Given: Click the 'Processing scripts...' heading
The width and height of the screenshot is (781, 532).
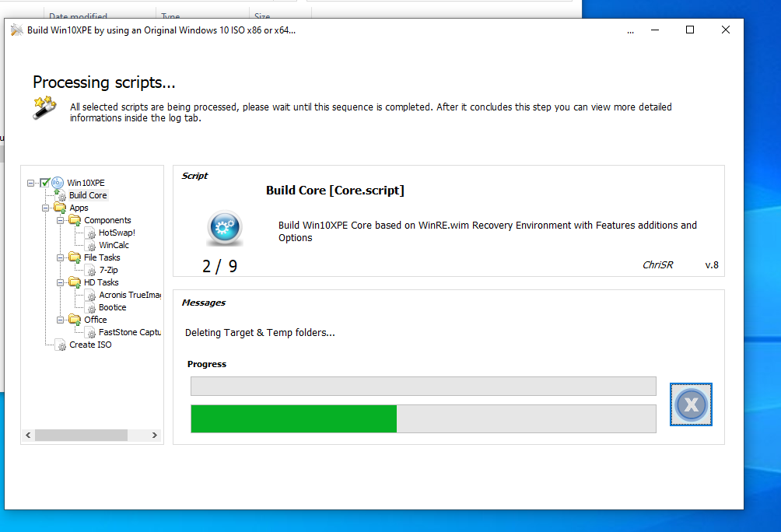Looking at the screenshot, I should click(104, 82).
